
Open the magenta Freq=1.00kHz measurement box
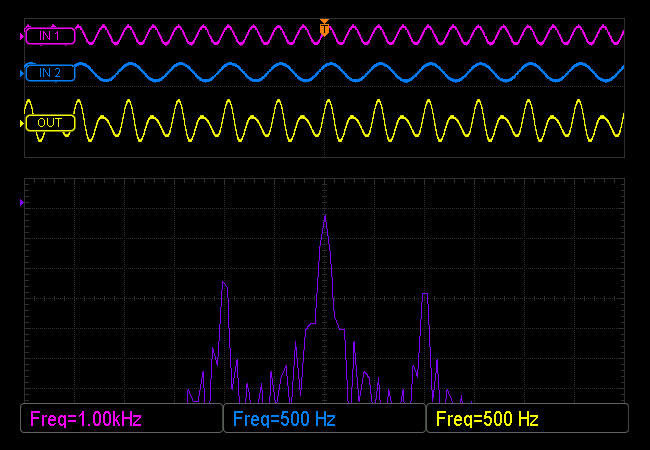[x=121, y=419]
